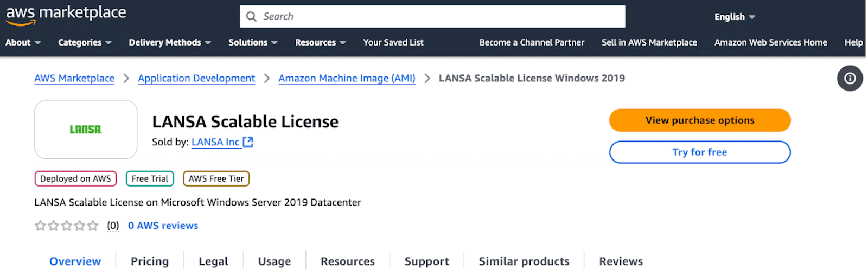868x269 pixels.
Task: Click the LANSA Scalable License heading
Action: [245, 121]
